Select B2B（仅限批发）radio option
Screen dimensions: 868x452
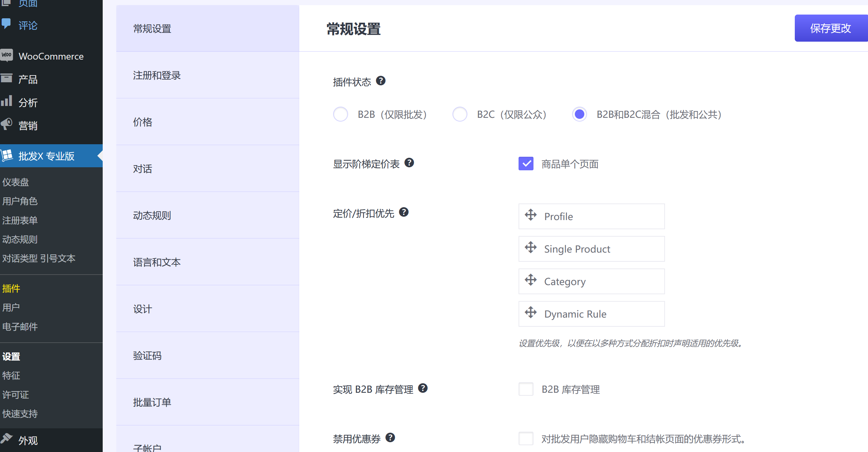click(341, 114)
